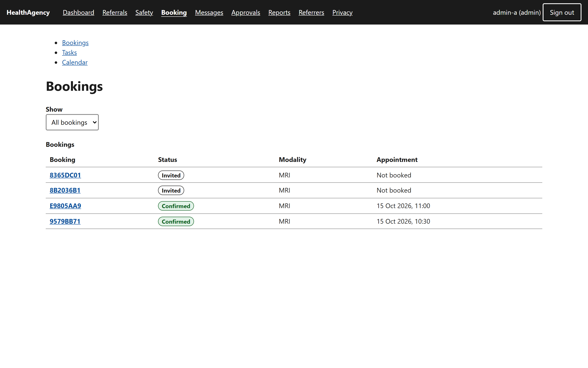588x368 pixels.
Task: Click the Bookings page heading
Action: pyautogui.click(x=74, y=86)
